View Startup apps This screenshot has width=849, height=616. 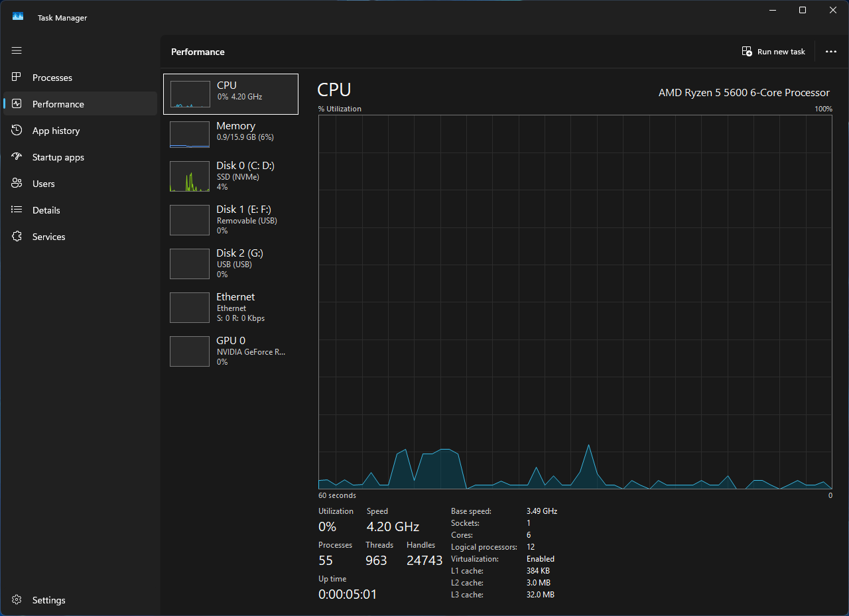[x=58, y=157]
